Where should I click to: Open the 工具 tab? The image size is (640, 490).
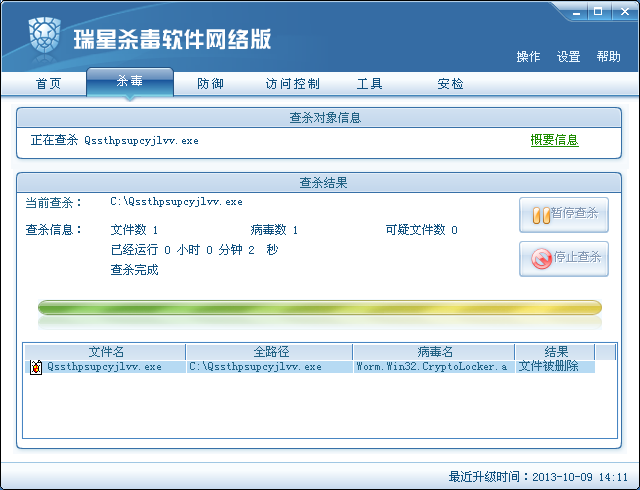370,84
